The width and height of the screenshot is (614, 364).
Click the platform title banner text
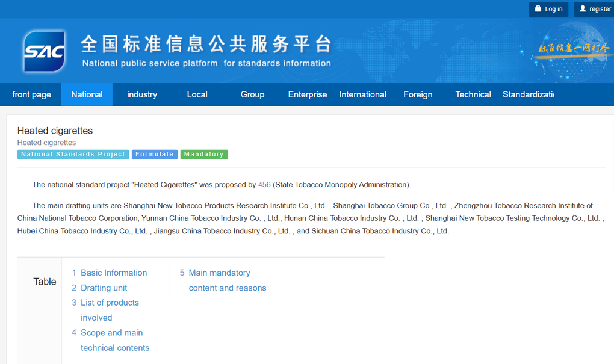206,51
